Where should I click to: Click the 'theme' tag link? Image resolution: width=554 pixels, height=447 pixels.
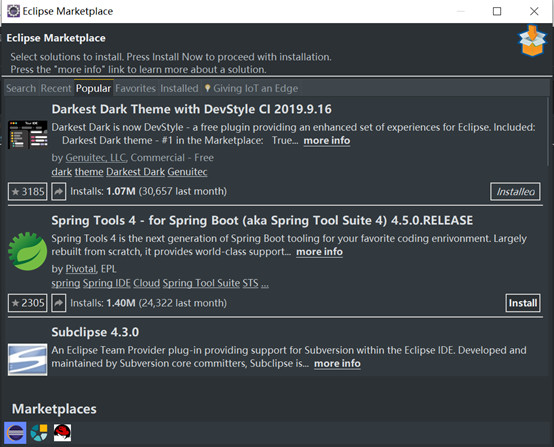click(89, 172)
